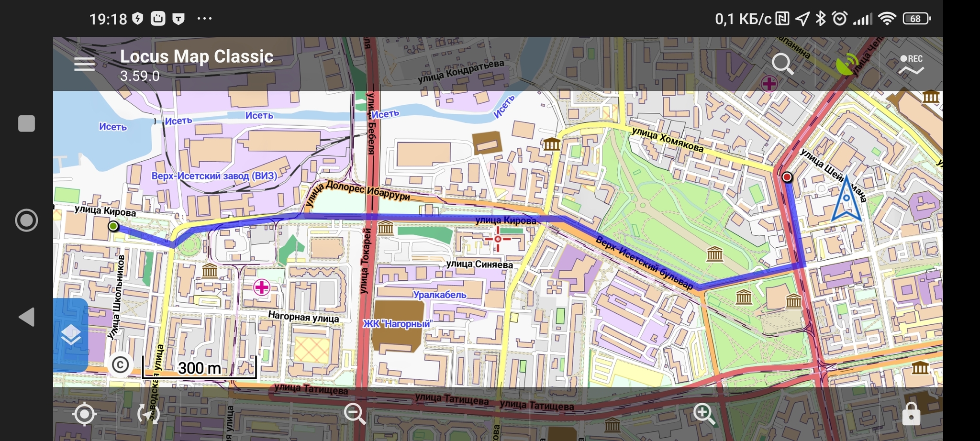Viewport: 980px width, 441px height.
Task: Tap the battery indicator in status bar
Action: pyautogui.click(x=916, y=19)
